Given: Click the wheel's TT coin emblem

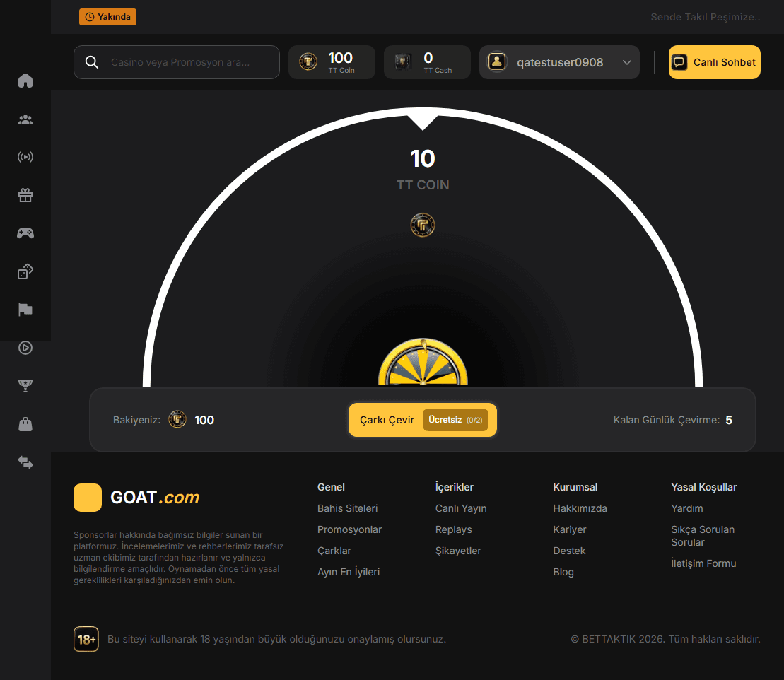Looking at the screenshot, I should [x=423, y=225].
